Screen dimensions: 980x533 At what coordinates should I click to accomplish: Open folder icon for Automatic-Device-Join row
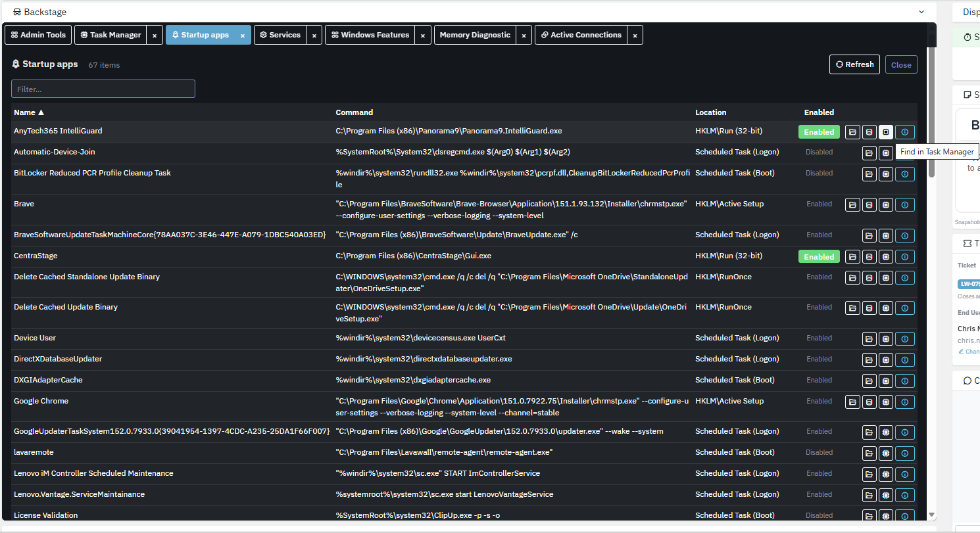click(869, 152)
